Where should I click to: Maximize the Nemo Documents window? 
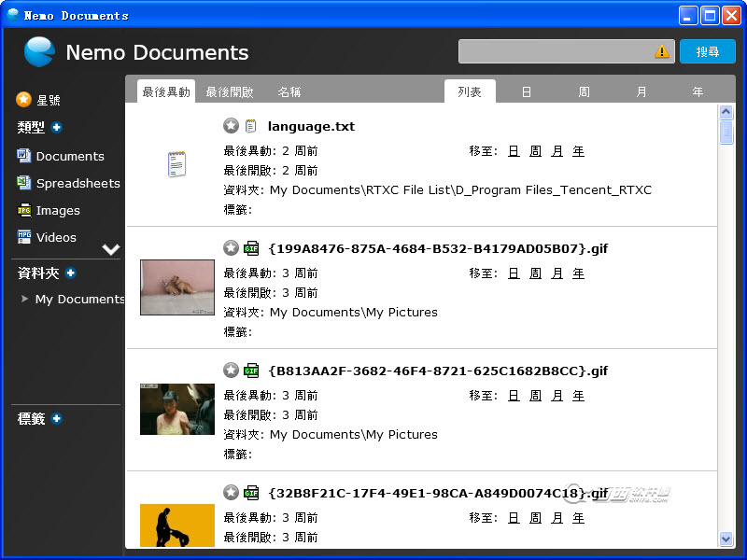(x=710, y=15)
